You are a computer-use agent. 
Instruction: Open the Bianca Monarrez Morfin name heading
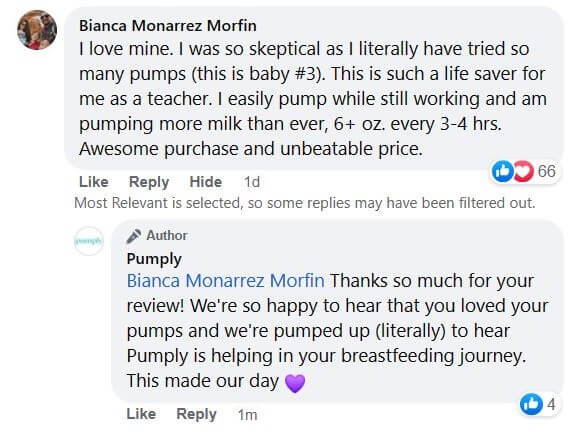tap(168, 26)
